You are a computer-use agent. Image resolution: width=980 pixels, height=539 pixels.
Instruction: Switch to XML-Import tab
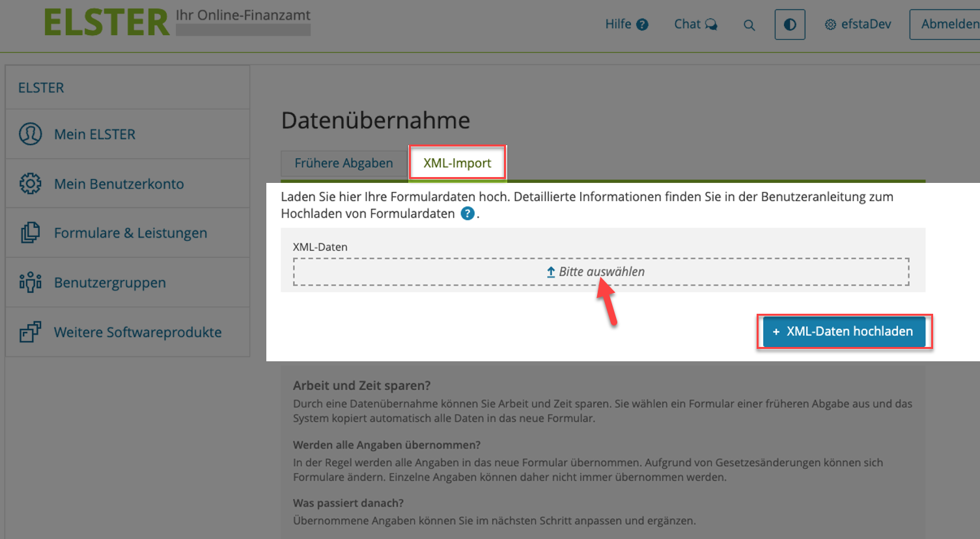pyautogui.click(x=457, y=163)
